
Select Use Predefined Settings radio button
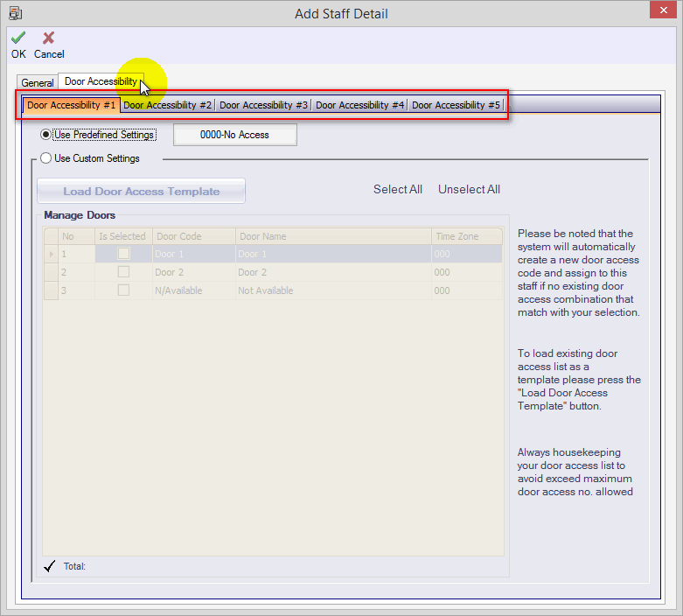pyautogui.click(x=46, y=135)
